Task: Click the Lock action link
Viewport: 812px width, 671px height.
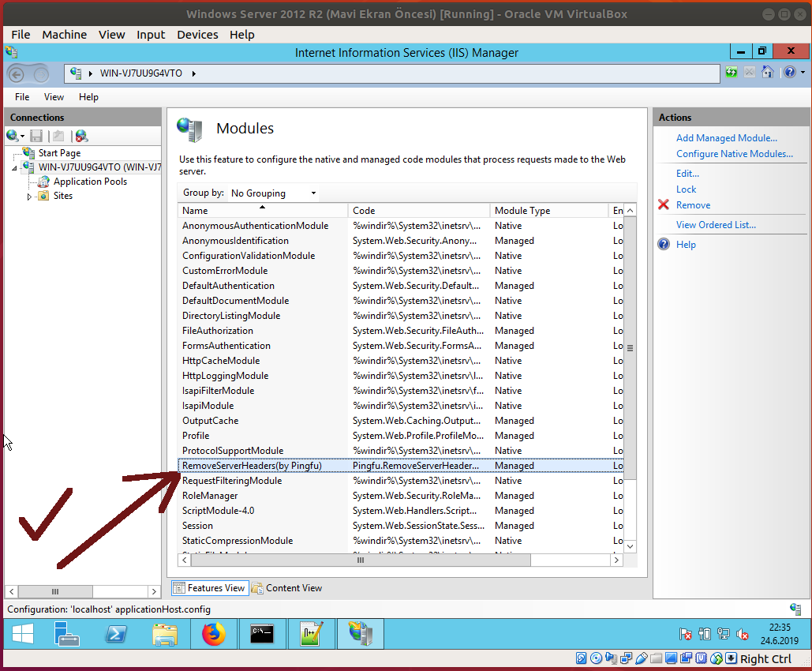Action: pos(686,189)
